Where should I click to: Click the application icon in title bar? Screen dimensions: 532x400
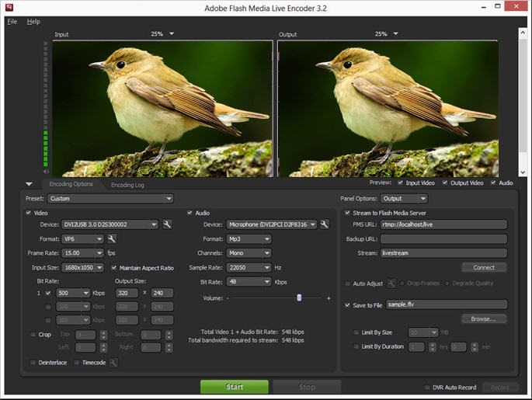click(8, 8)
